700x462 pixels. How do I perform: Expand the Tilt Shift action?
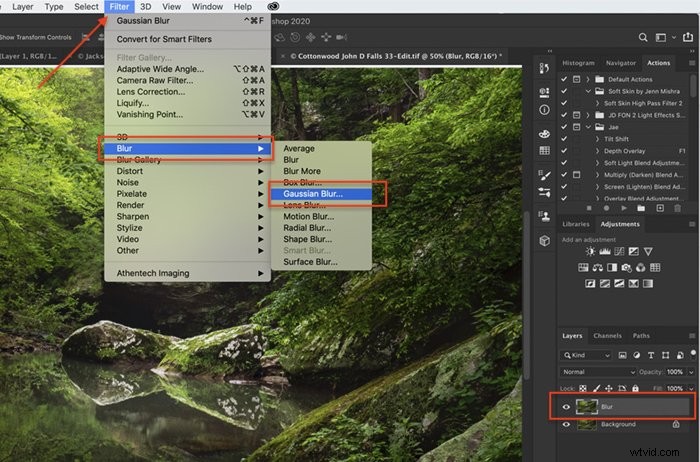[597, 139]
